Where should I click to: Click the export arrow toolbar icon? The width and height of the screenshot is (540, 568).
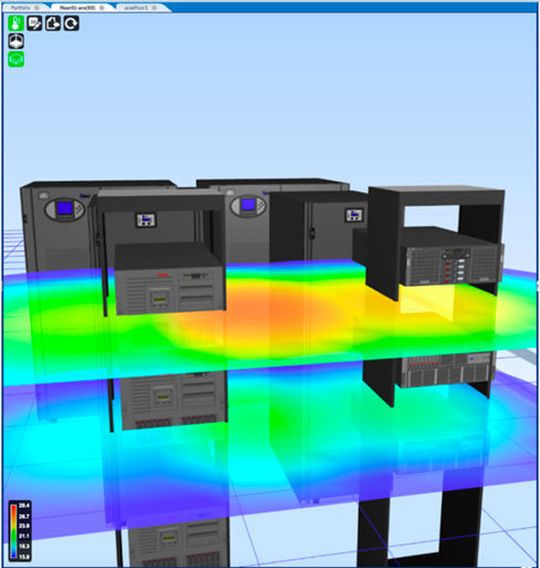pos(53,23)
